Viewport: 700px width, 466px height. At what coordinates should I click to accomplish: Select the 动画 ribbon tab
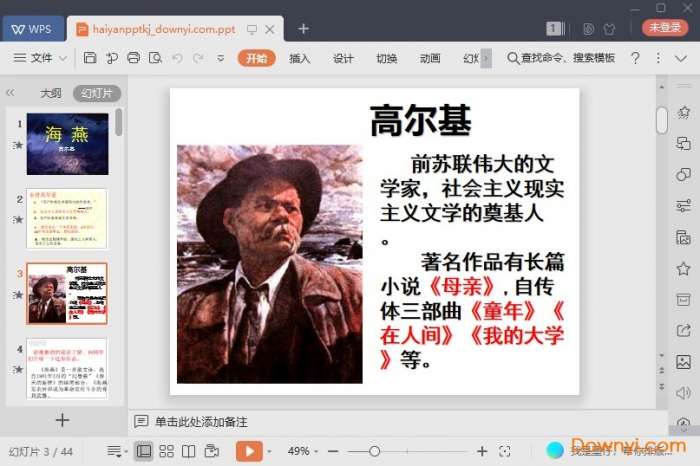tap(430, 58)
